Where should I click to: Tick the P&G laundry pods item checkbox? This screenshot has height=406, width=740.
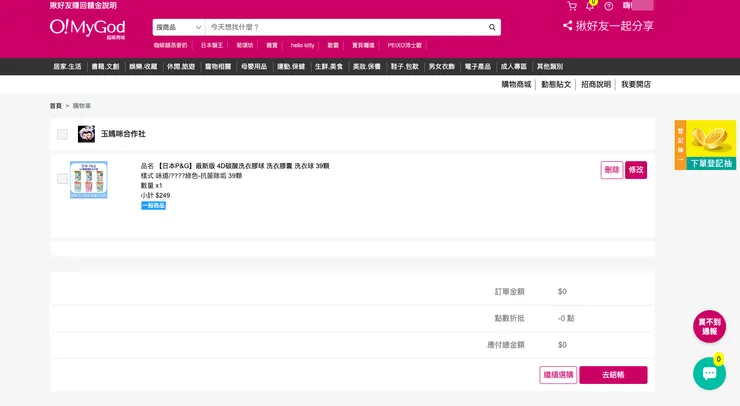click(62, 178)
